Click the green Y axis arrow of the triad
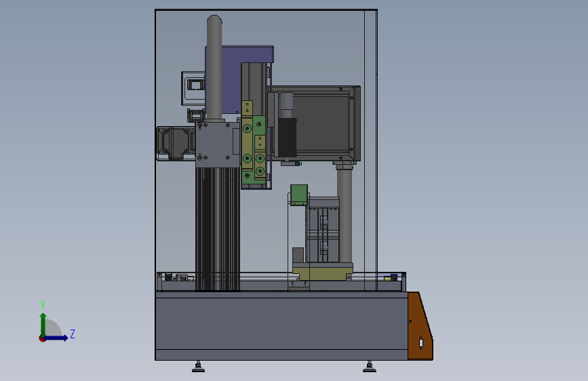This screenshot has width=588, height=381. point(43,325)
